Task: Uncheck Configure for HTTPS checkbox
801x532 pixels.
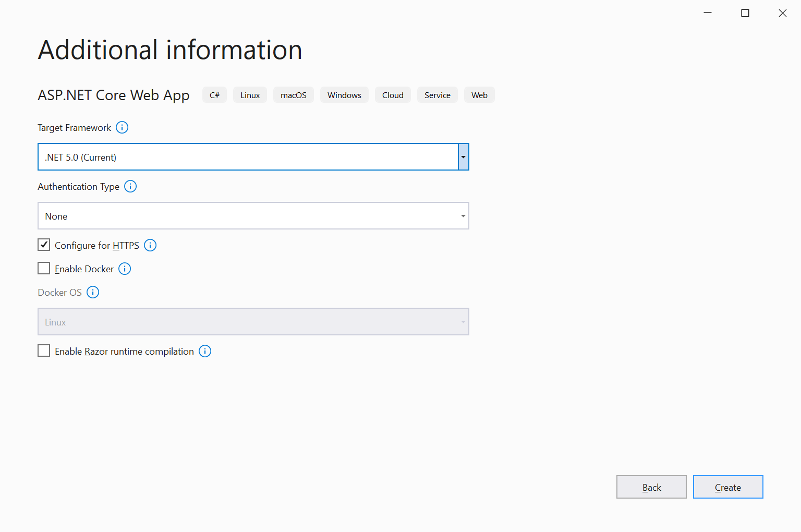Action: (x=44, y=245)
